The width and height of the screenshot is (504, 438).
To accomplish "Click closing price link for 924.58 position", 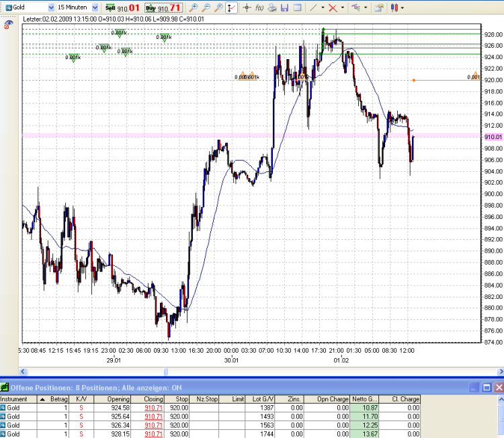I will coord(153,408).
